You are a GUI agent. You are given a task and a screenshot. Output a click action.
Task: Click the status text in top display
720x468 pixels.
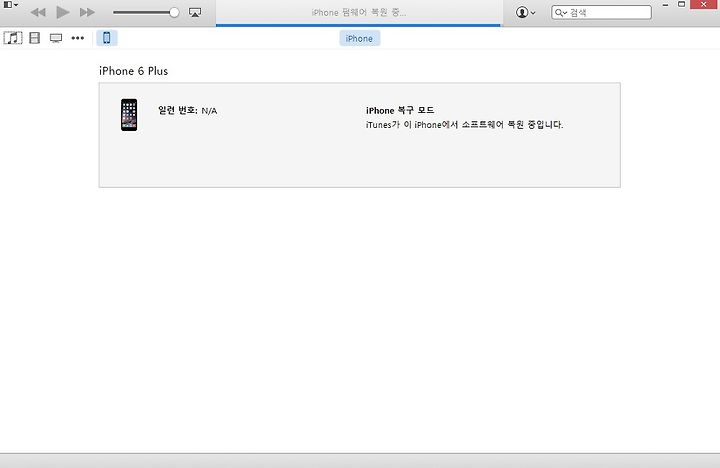tap(359, 12)
